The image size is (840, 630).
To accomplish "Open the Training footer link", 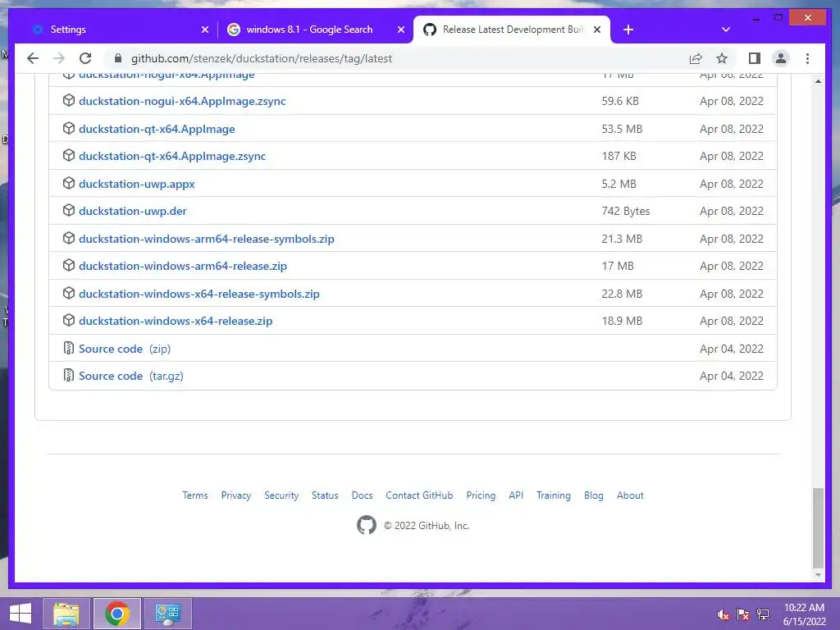I will coord(554,495).
